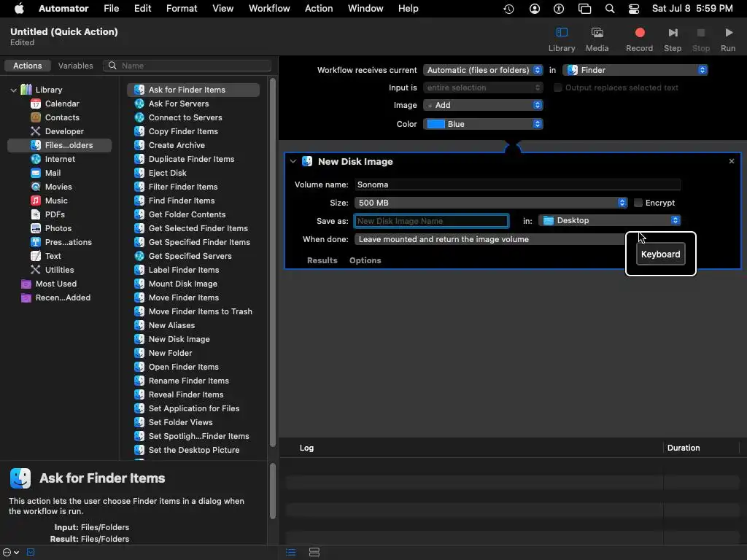Open the Media browser toolbar button

click(x=597, y=39)
